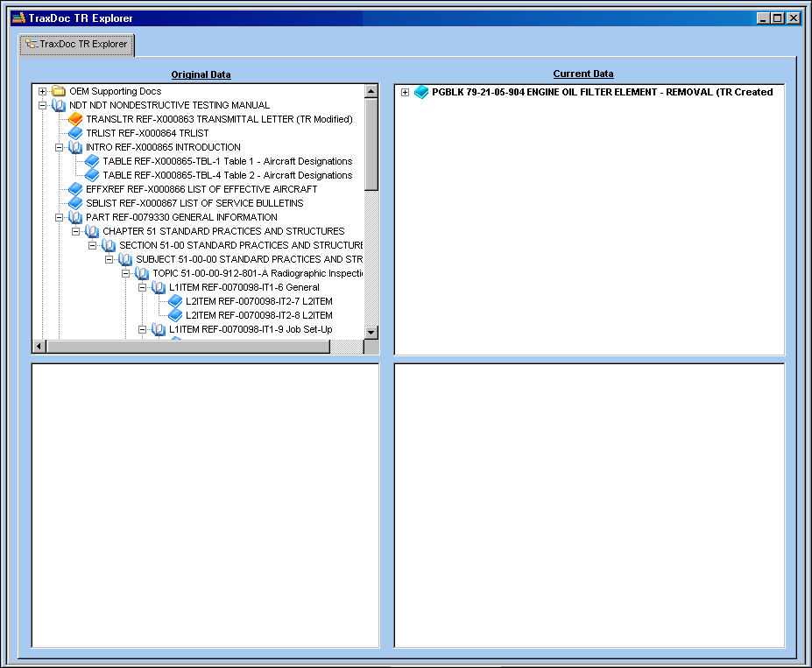The image size is (812, 668).
Task: Click the blue icon beside TRLIST REF-X000864
Action: coord(75,133)
